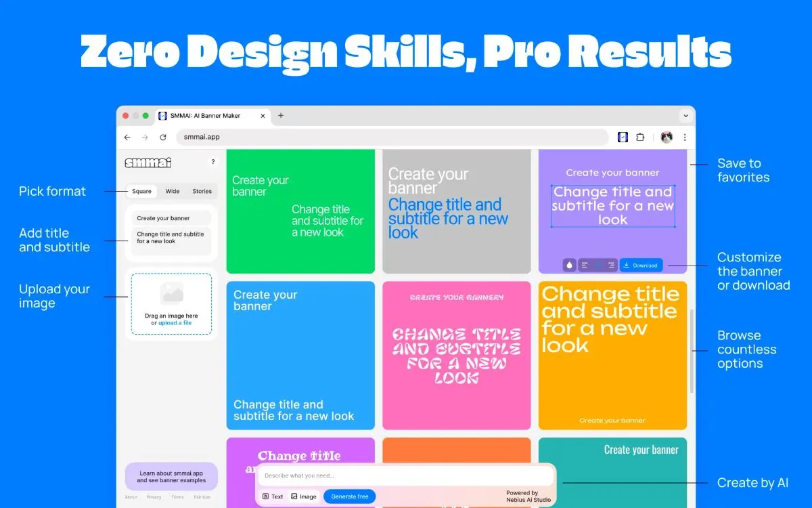Screen dimensions: 812x508
Task: Click the smmai.app address bar
Action: 392,137
